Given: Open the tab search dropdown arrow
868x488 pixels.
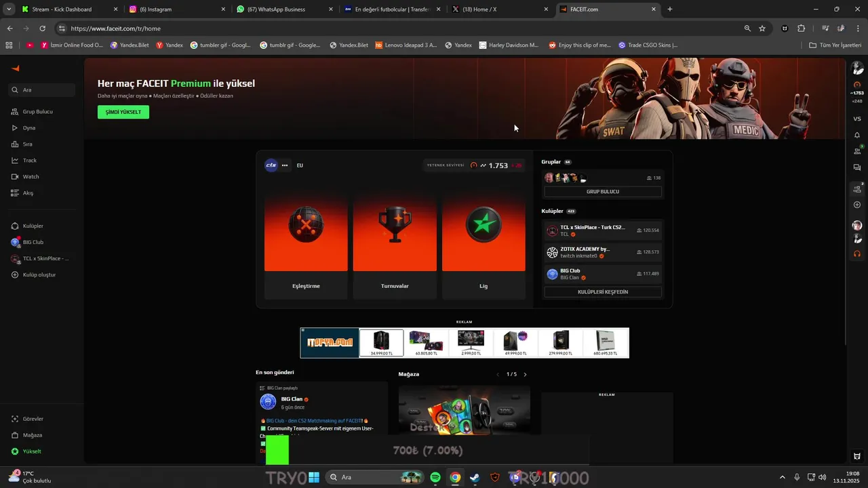Looking at the screenshot, I should tap(9, 9).
